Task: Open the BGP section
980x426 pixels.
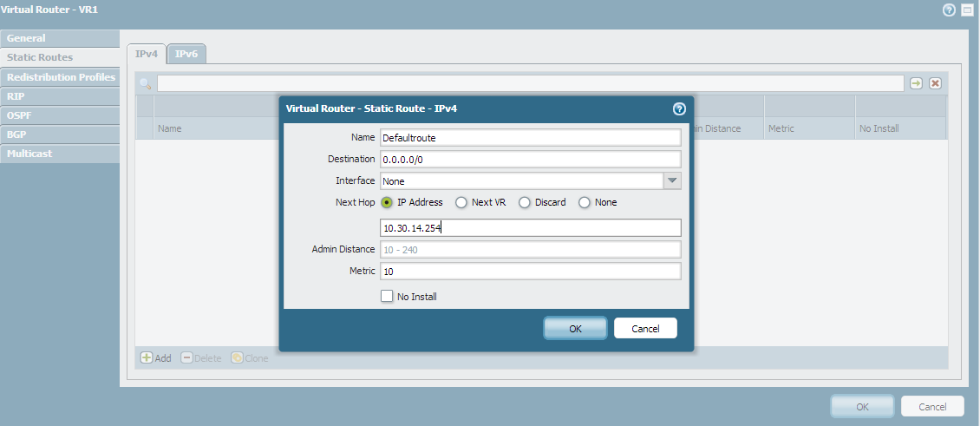Action: [x=60, y=134]
